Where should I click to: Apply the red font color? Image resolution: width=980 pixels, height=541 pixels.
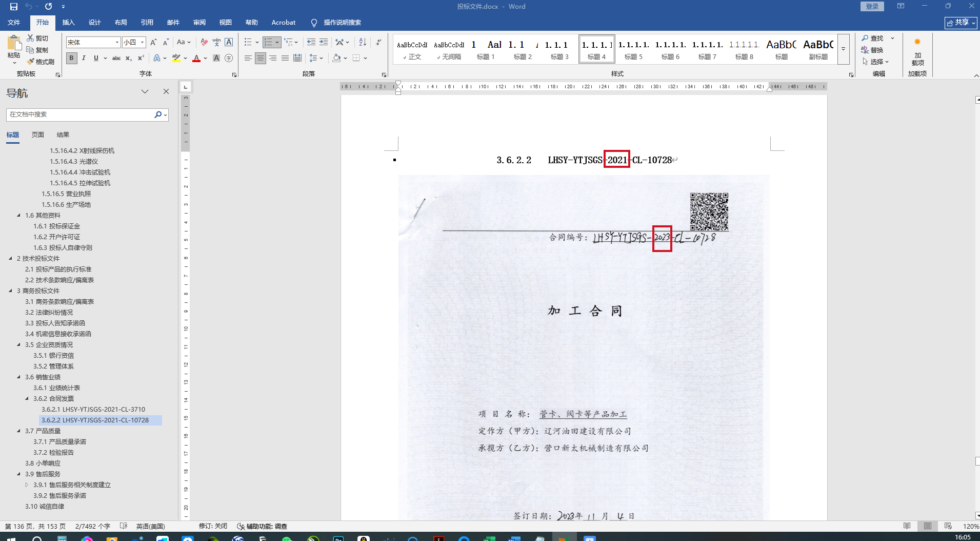pos(196,58)
